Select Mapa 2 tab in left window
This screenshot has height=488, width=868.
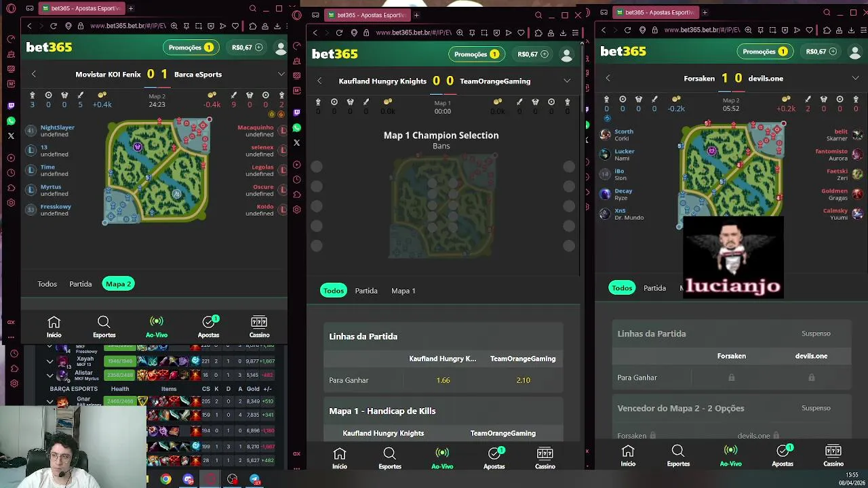[x=118, y=284]
